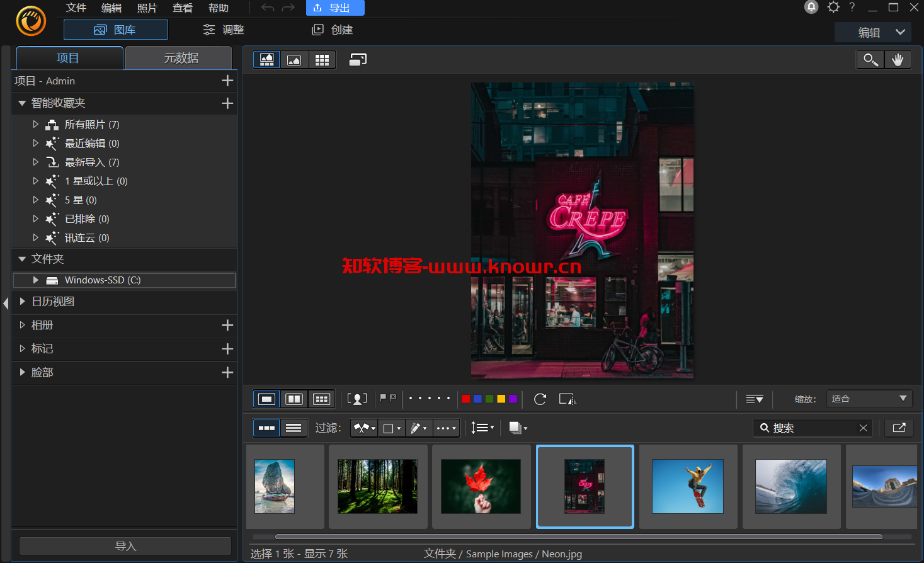Open the 创建 create module
The image size is (924, 563).
pyautogui.click(x=333, y=30)
